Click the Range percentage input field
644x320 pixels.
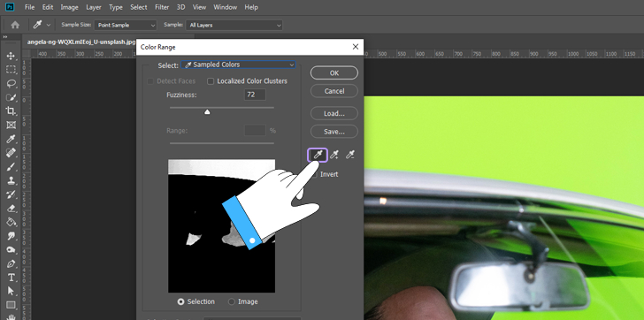[x=255, y=131]
